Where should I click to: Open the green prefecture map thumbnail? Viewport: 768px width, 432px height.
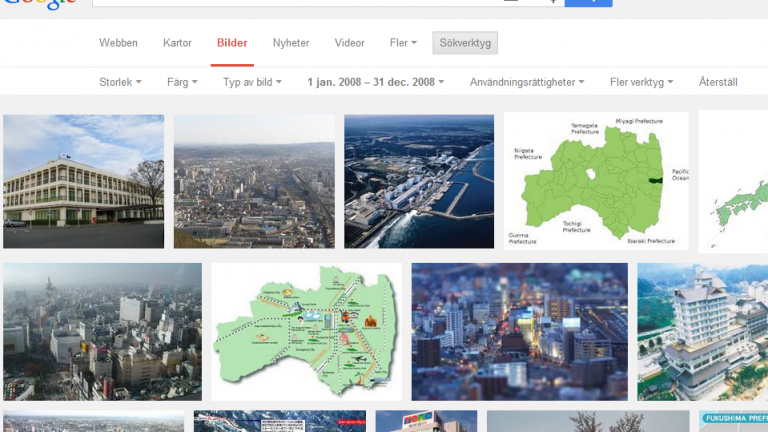click(x=596, y=181)
